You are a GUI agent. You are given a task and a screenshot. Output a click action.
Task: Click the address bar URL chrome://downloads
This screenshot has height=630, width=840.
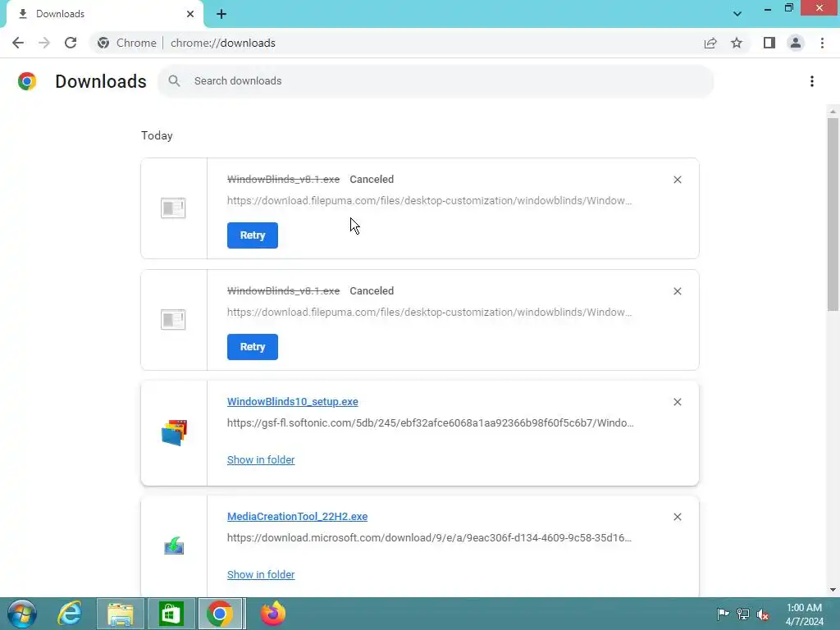click(223, 43)
